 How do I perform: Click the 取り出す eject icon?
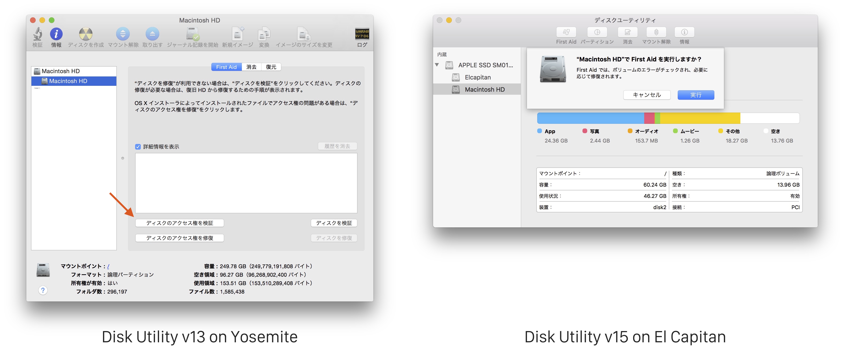pos(152,34)
